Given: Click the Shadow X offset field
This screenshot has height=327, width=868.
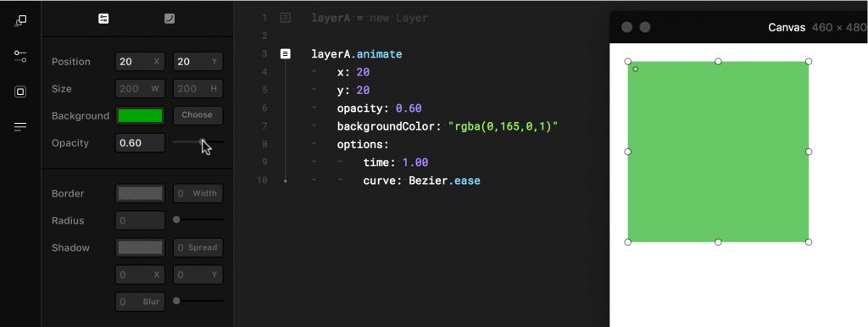Looking at the screenshot, I should click(140, 274).
